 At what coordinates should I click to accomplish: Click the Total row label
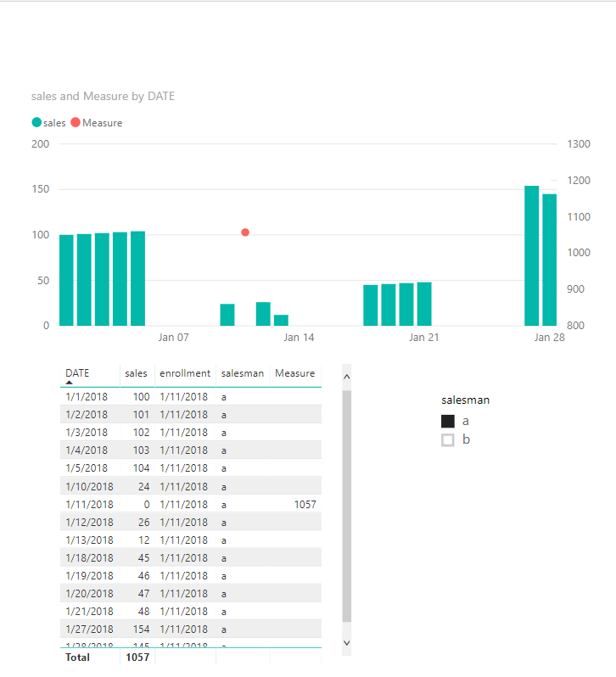click(77, 657)
